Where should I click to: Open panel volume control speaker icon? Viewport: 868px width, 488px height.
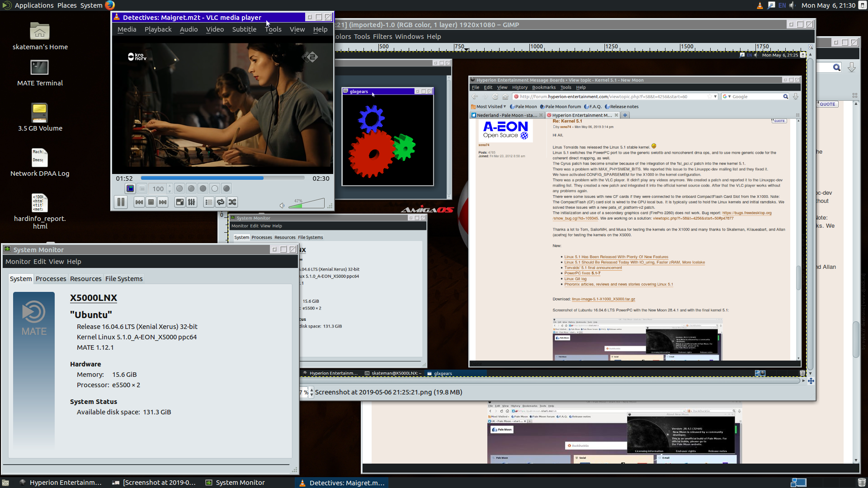[793, 5]
